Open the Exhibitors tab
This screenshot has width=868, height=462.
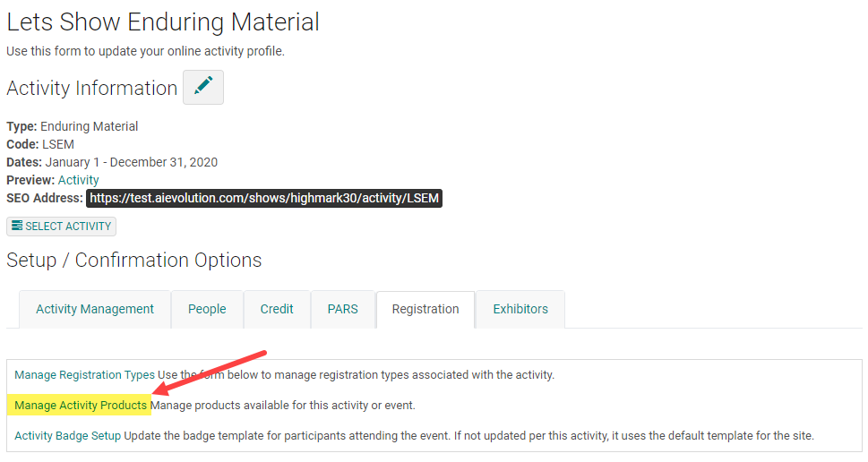pos(520,309)
